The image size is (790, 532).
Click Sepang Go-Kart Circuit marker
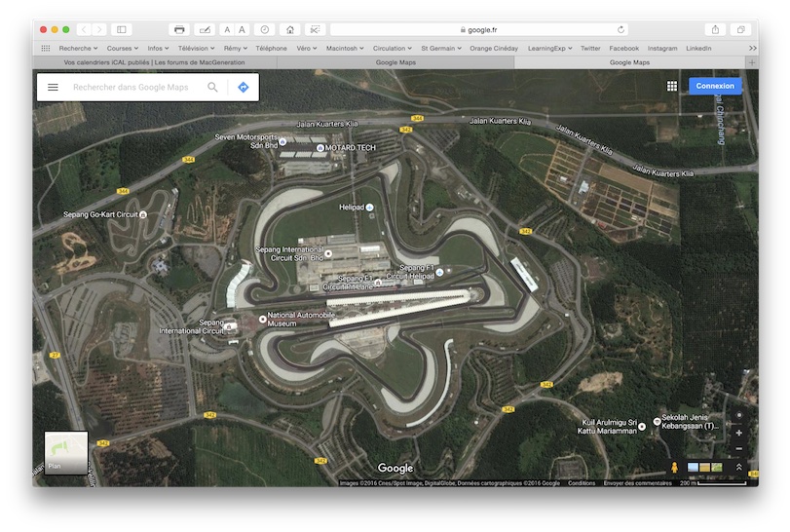[x=143, y=214]
